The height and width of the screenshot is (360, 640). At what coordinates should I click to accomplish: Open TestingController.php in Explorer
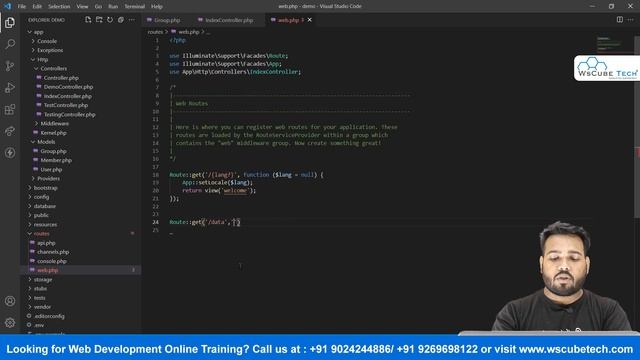point(69,114)
